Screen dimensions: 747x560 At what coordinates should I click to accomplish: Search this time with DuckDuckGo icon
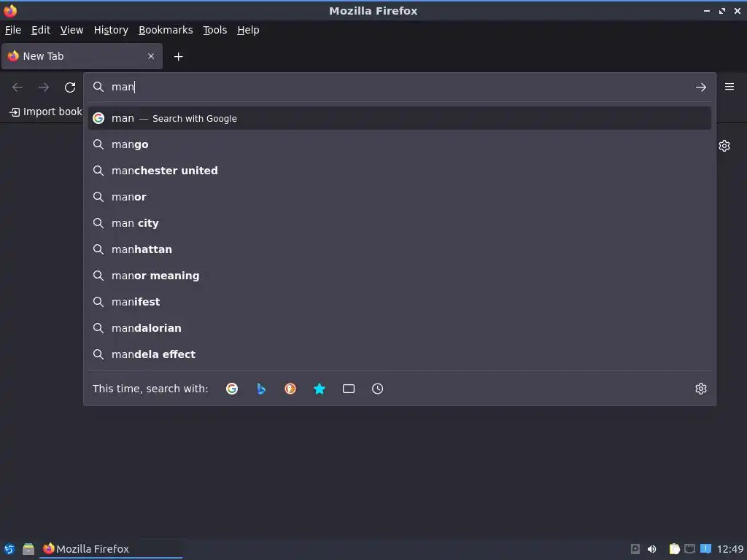290,389
